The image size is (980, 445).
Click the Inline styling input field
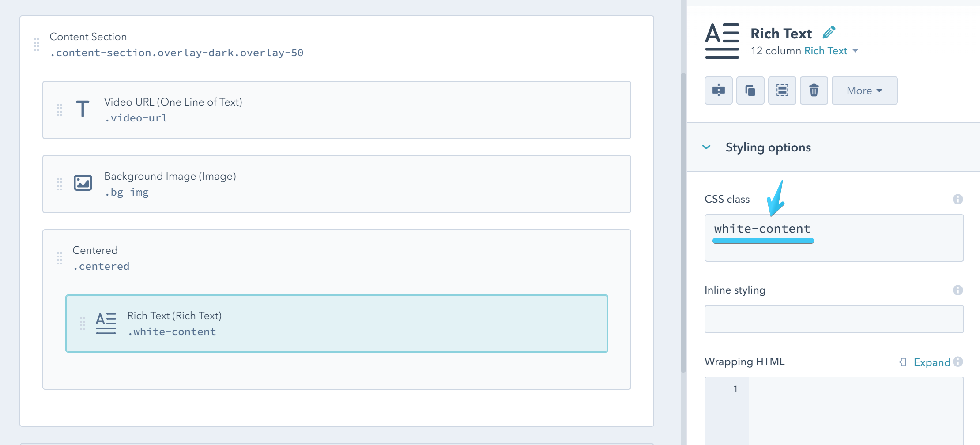(833, 319)
